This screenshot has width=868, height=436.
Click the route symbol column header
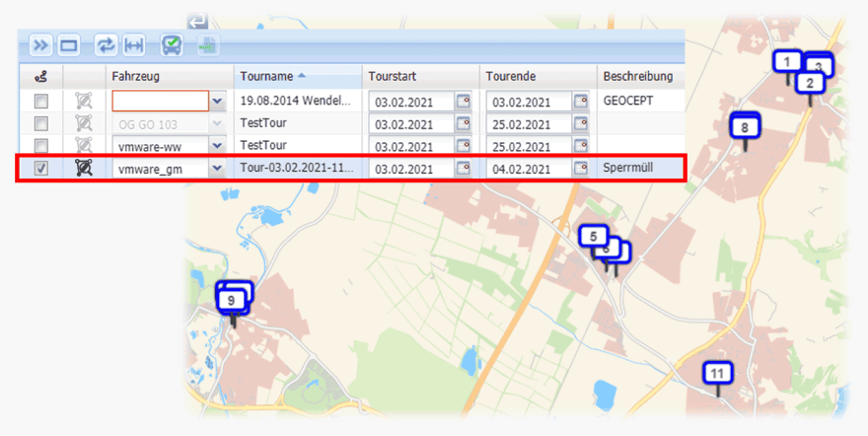click(41, 76)
